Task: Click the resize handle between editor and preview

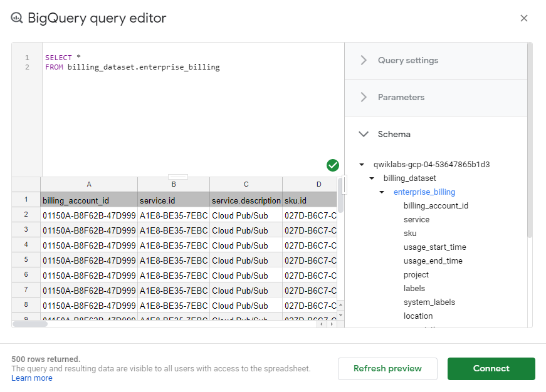Action: [x=178, y=177]
